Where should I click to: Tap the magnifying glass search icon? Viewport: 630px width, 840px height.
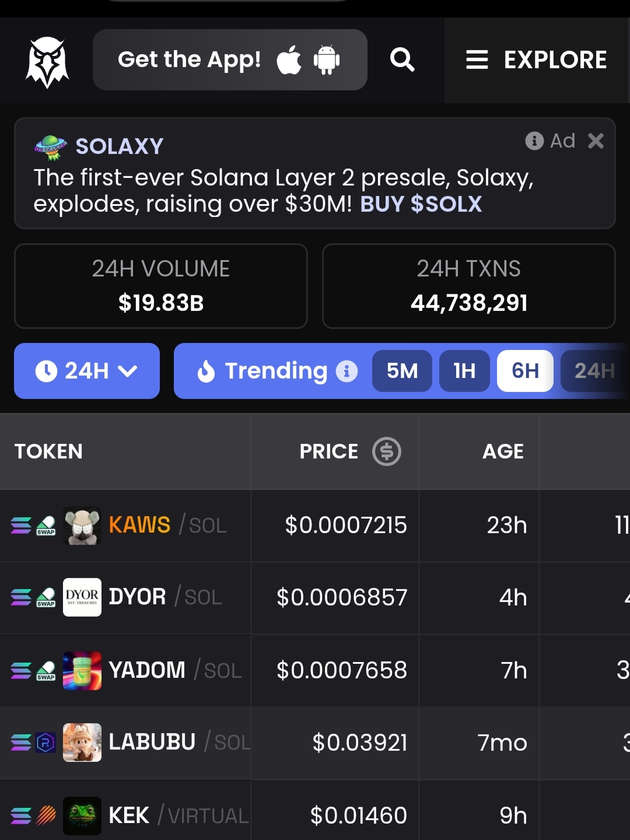[x=402, y=60]
